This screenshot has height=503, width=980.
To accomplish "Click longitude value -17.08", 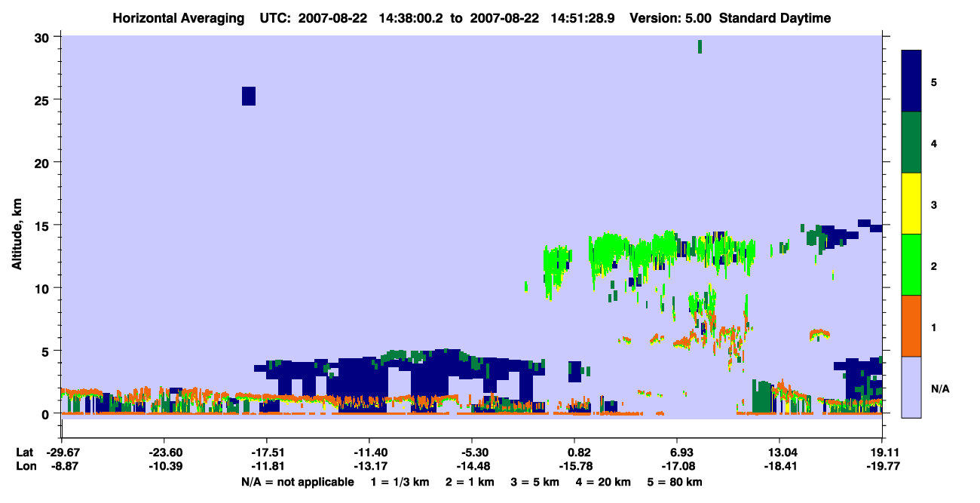I will (677, 466).
